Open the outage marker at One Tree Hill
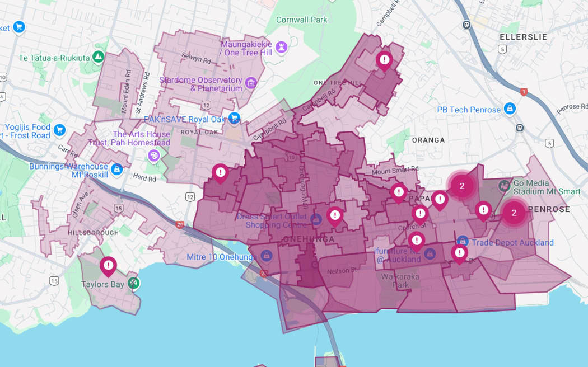Screen dimensions: 588x367 384,60
